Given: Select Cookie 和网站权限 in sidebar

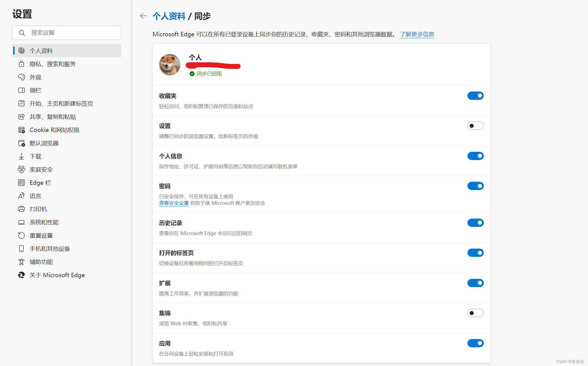Looking at the screenshot, I should click(54, 130).
